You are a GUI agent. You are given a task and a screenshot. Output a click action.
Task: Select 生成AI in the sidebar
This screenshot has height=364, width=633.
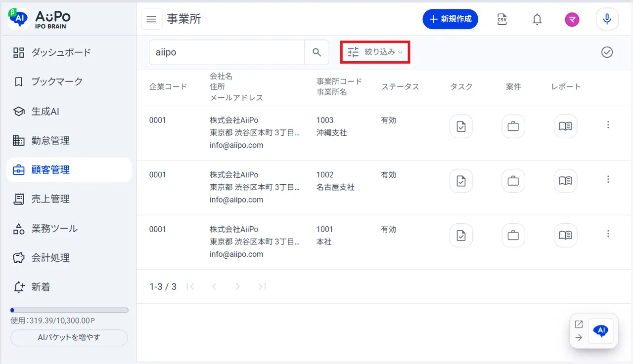tap(69, 112)
